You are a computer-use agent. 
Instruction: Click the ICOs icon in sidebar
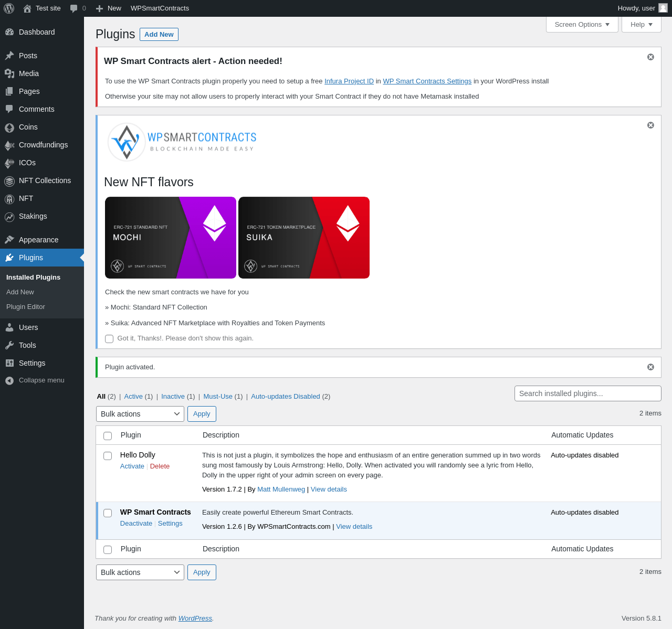[x=9, y=163]
